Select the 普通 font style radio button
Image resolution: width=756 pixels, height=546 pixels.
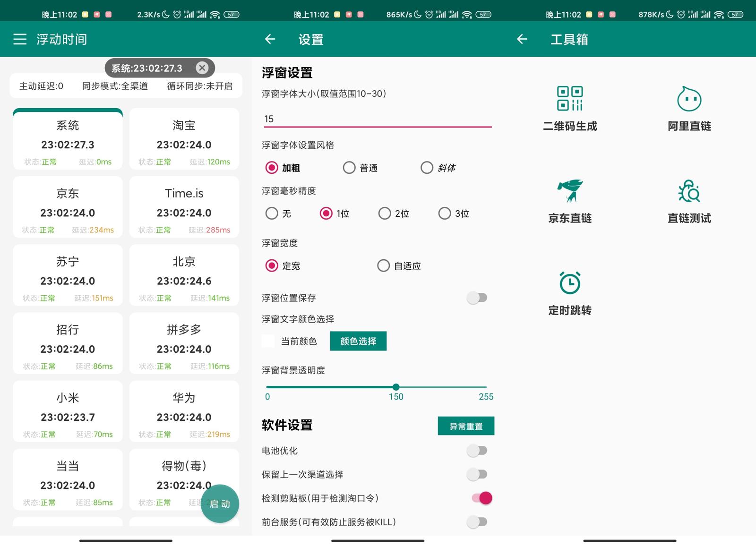click(349, 168)
